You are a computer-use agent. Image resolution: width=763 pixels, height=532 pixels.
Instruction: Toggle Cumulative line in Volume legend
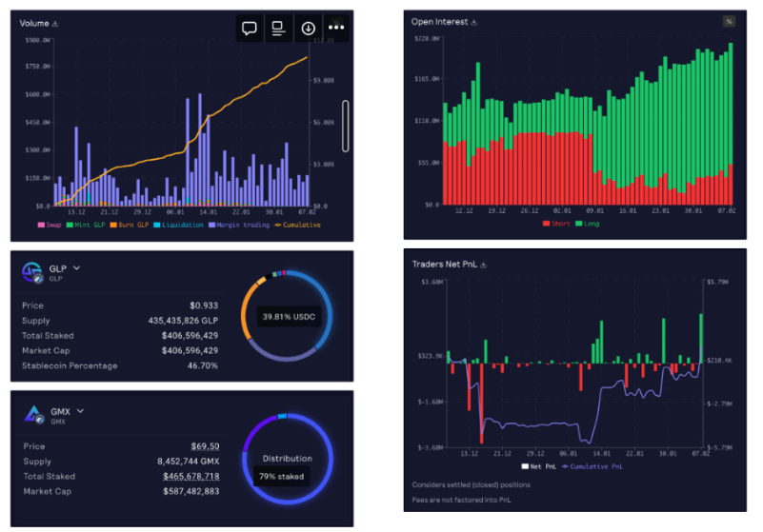(x=297, y=225)
